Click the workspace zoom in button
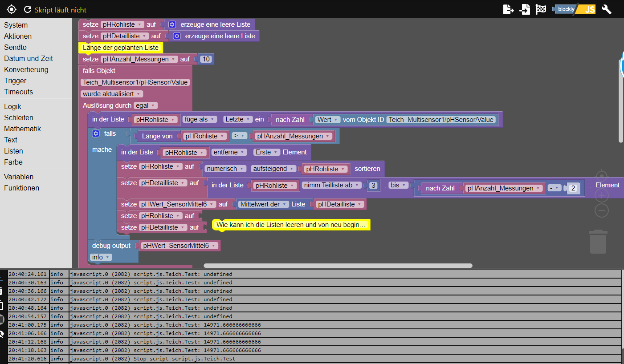 tap(602, 195)
